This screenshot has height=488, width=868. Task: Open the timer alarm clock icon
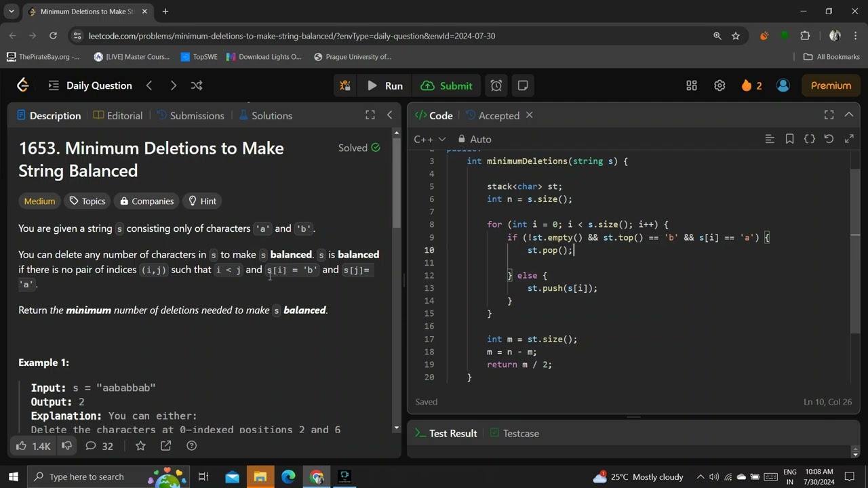[x=496, y=85]
